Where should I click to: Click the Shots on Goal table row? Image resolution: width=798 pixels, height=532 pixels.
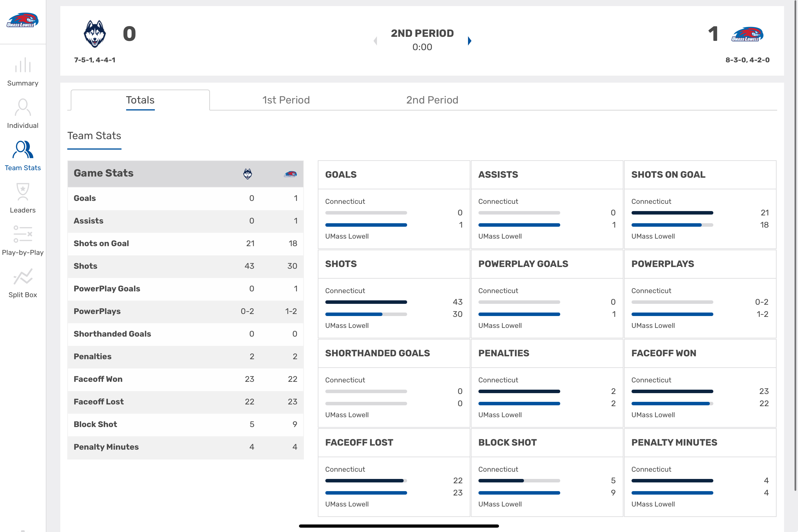(186, 244)
